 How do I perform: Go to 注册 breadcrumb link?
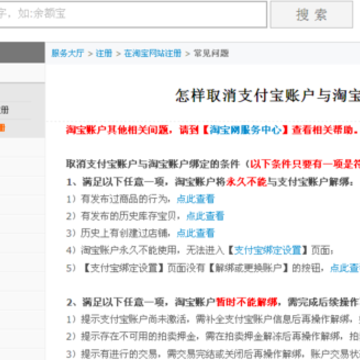click(104, 53)
